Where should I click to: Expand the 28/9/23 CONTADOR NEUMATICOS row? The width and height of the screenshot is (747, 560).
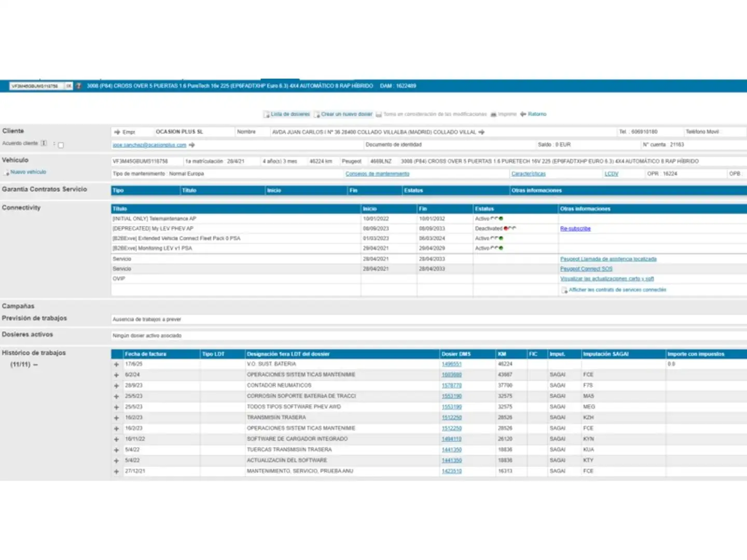(116, 386)
